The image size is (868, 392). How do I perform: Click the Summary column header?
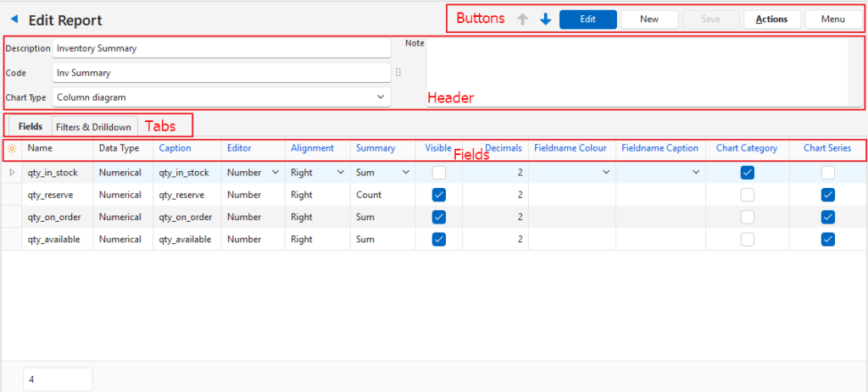coord(383,148)
